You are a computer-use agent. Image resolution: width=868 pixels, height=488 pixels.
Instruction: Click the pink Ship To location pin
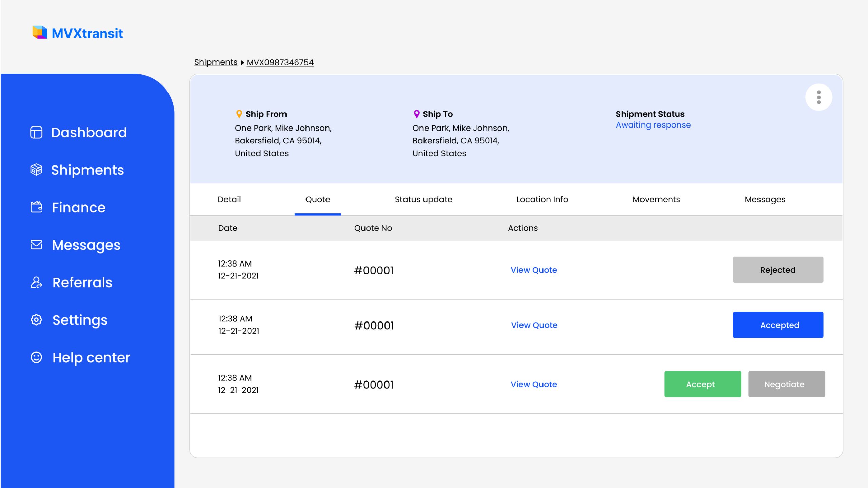(417, 114)
